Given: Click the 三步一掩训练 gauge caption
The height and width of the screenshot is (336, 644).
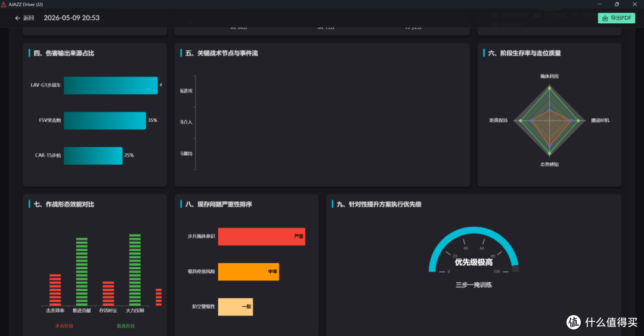Looking at the screenshot, I should [x=473, y=285].
